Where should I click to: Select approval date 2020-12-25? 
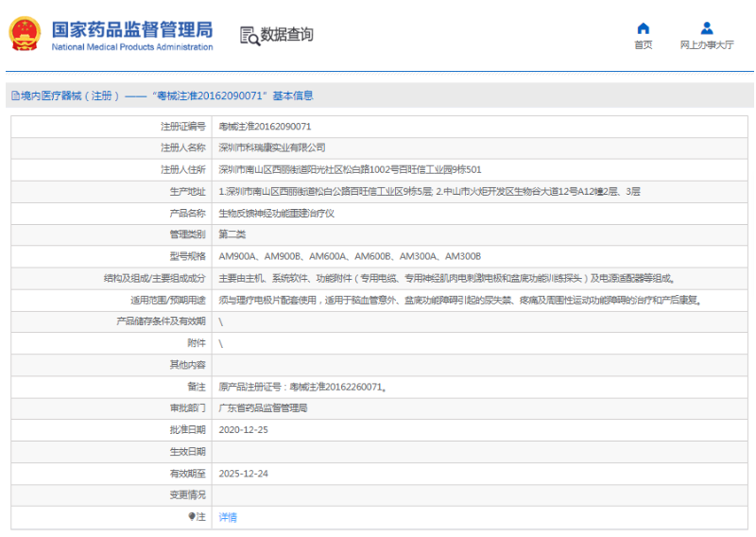pyautogui.click(x=243, y=430)
